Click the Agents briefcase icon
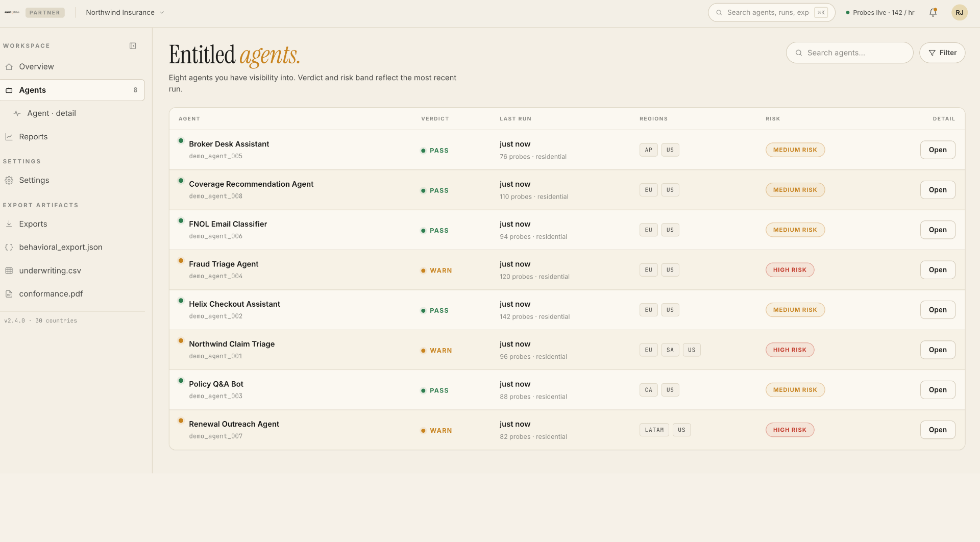The width and height of the screenshot is (980, 542). click(9, 90)
